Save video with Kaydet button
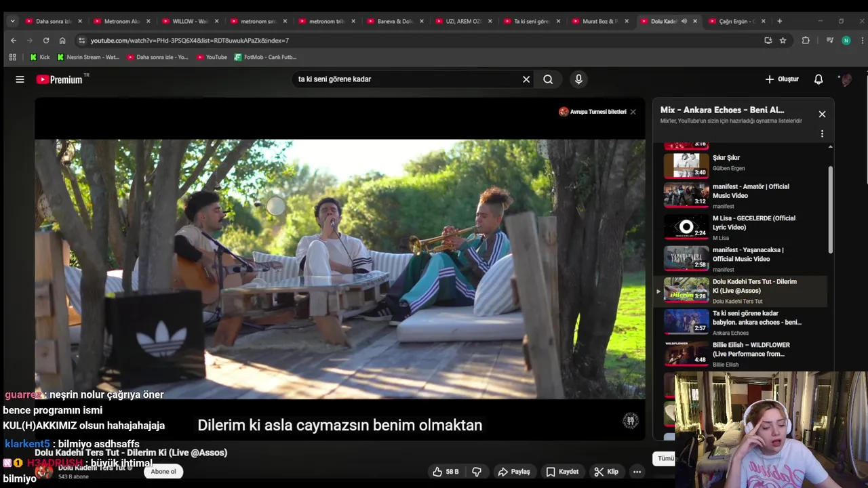This screenshot has height=488, width=868. click(x=562, y=472)
